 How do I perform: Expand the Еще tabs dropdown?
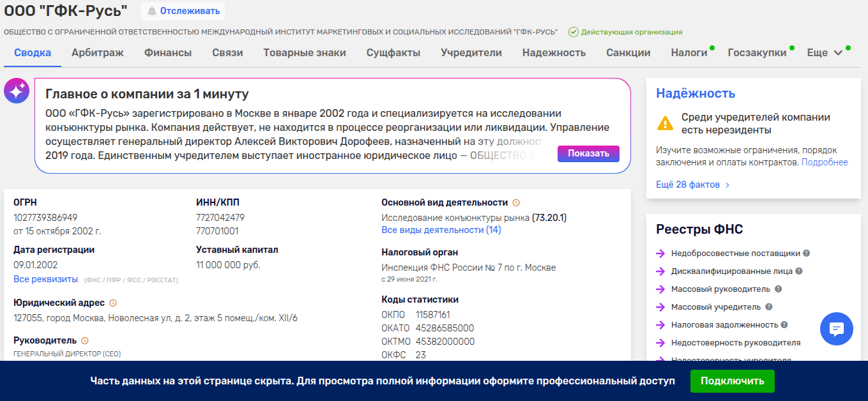pos(825,53)
